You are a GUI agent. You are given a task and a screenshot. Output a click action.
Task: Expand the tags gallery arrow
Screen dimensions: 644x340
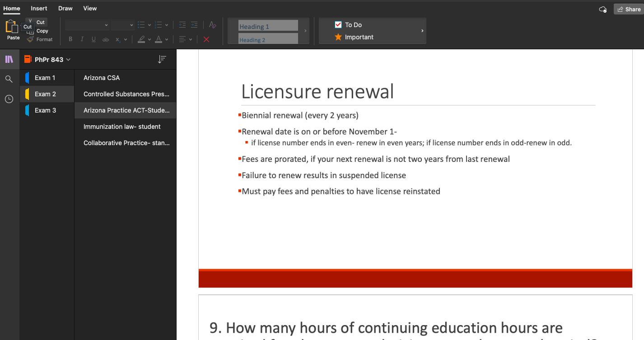(422, 31)
